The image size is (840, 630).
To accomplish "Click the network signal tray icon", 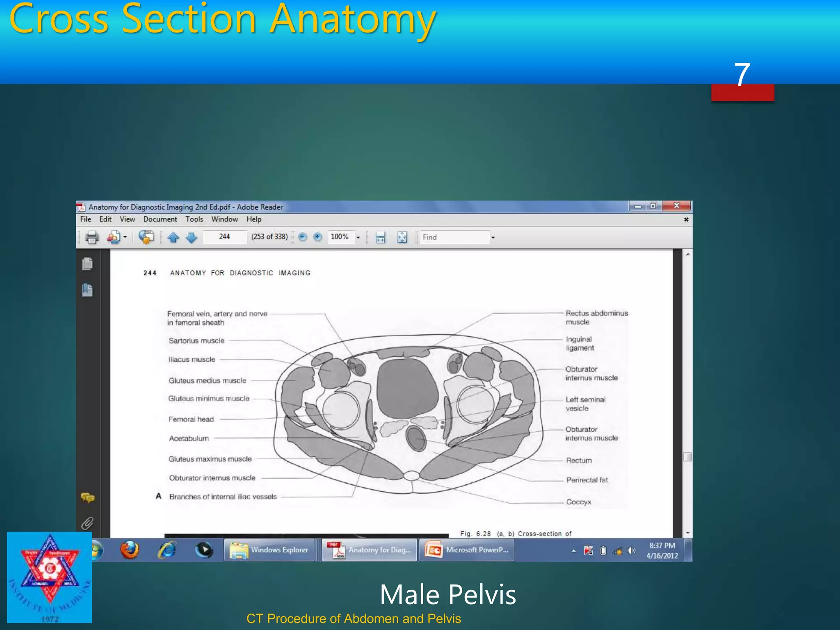I will click(617, 551).
